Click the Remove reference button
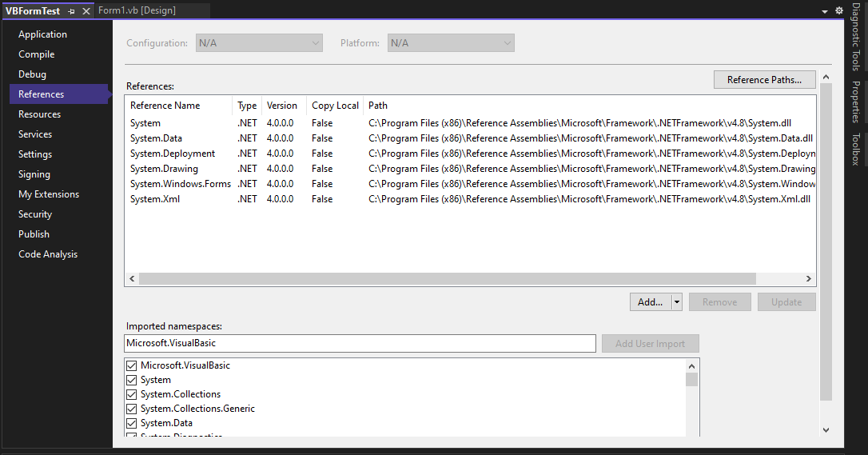Viewport: 868px width, 455px height. click(719, 302)
